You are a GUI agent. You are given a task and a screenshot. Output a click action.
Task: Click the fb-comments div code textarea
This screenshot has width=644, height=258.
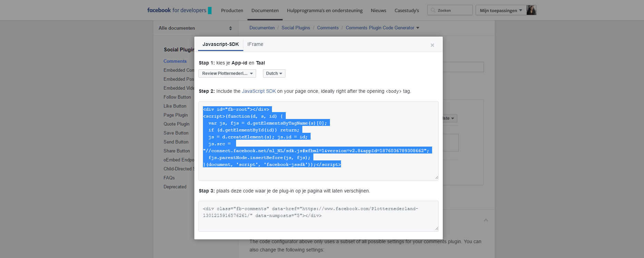click(x=319, y=216)
